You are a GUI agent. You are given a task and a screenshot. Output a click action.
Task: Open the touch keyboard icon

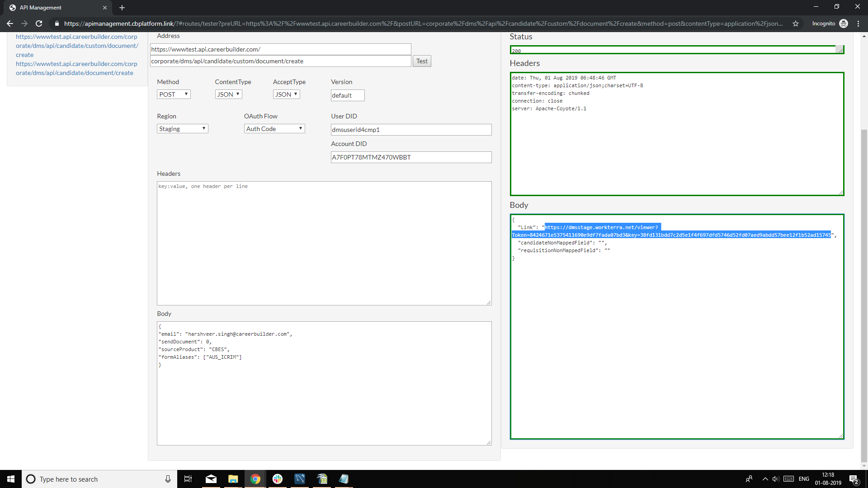click(x=789, y=479)
